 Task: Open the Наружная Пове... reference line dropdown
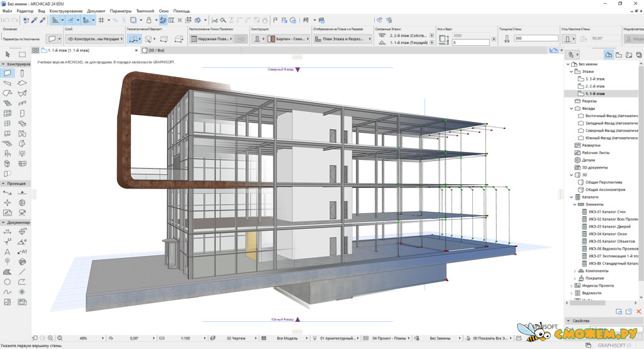point(211,38)
